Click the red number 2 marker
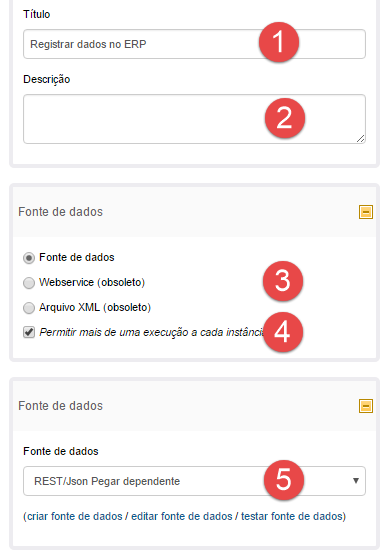Image resolution: width=387 pixels, height=552 pixels. tap(285, 118)
